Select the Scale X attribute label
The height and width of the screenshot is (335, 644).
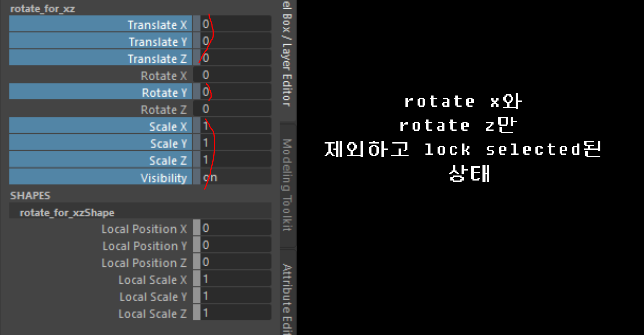coord(168,127)
